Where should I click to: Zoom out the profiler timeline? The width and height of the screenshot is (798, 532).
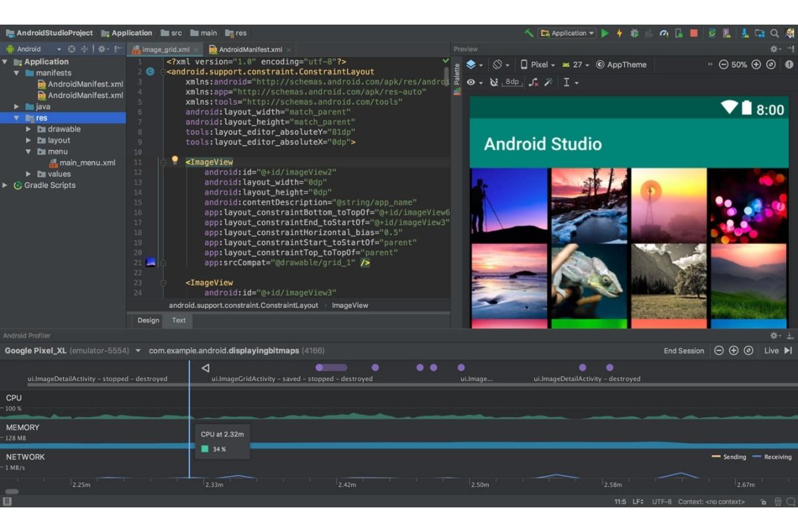(x=719, y=350)
